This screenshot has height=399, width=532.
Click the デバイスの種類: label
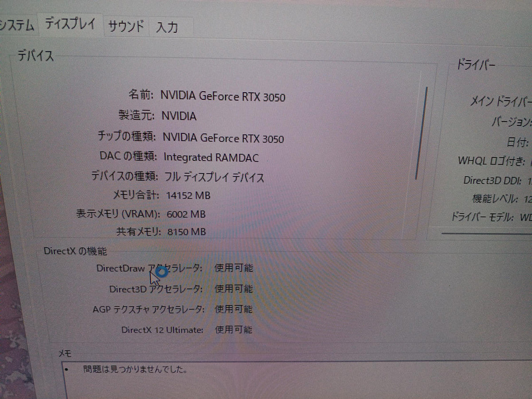(x=125, y=176)
